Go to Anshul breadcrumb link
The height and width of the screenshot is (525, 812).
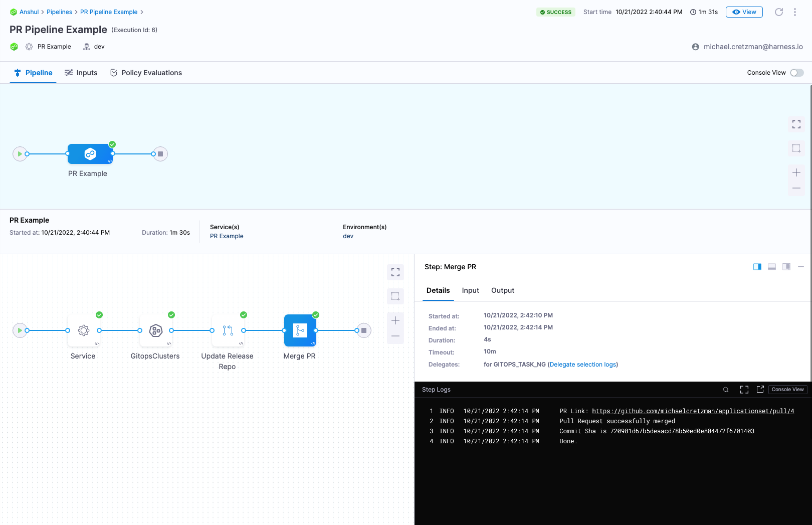29,12
